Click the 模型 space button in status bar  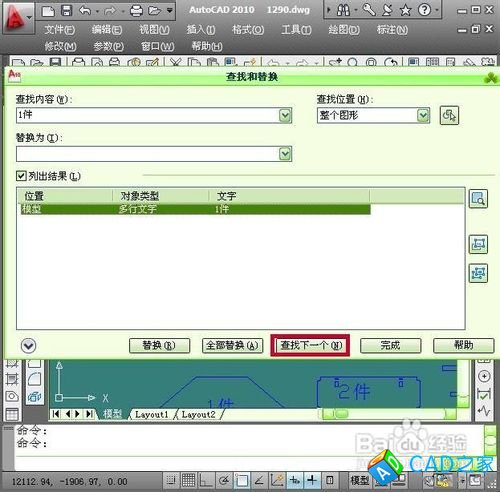coord(359,480)
